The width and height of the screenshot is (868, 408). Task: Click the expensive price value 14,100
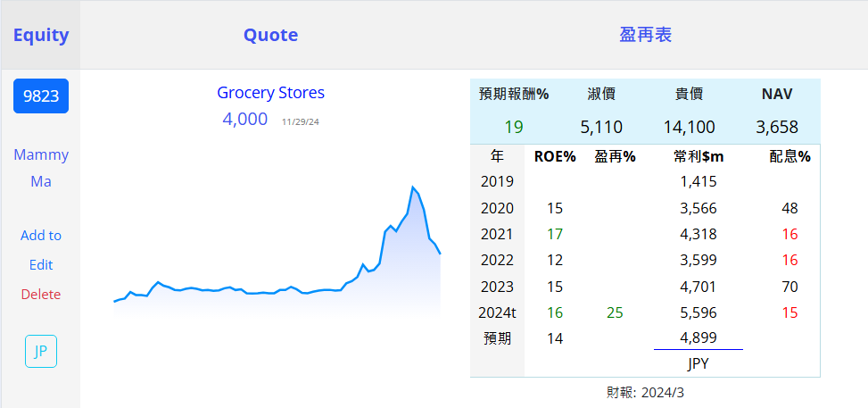690,128
